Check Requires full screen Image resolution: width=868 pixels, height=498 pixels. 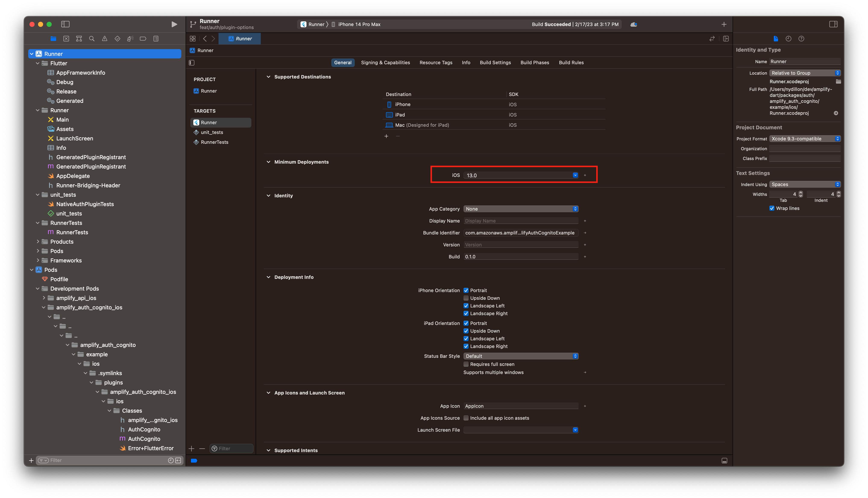click(466, 364)
